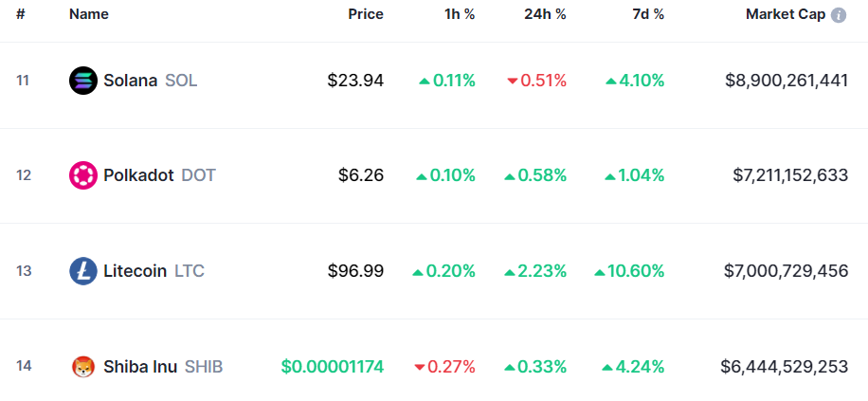The image size is (868, 401).
Task: Sort by the Name column header
Action: pyautogui.click(x=88, y=14)
